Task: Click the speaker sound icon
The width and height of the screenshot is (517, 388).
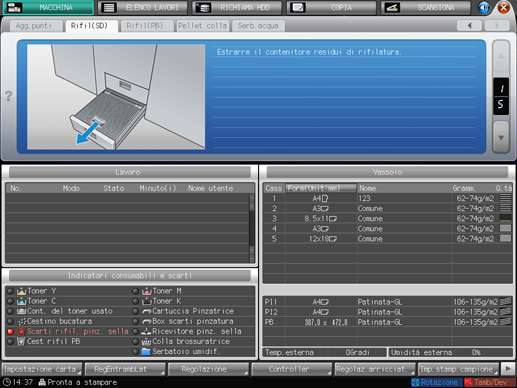Action: click(484, 7)
